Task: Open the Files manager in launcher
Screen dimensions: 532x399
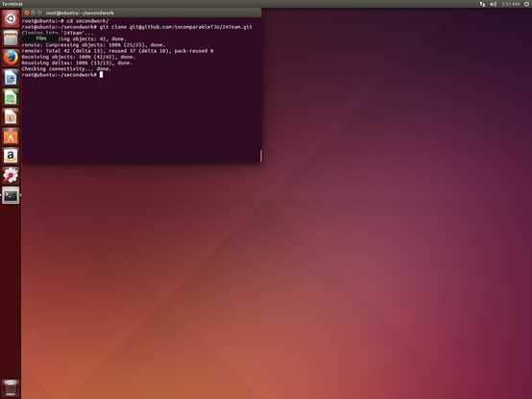Action: 11,38
